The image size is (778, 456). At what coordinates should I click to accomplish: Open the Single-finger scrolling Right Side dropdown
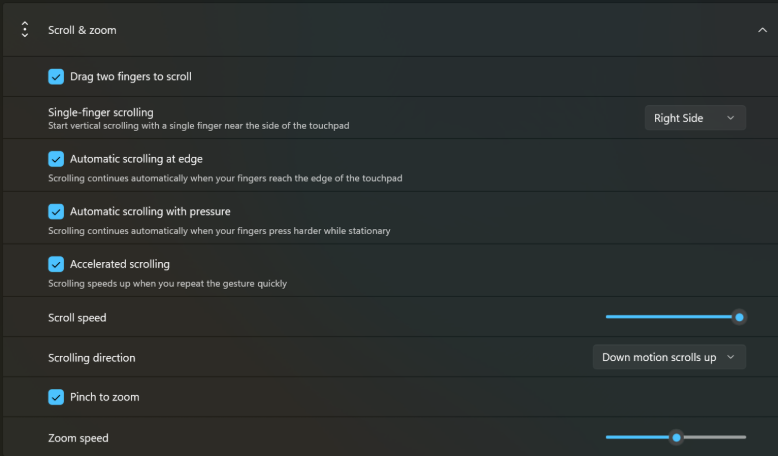point(695,118)
